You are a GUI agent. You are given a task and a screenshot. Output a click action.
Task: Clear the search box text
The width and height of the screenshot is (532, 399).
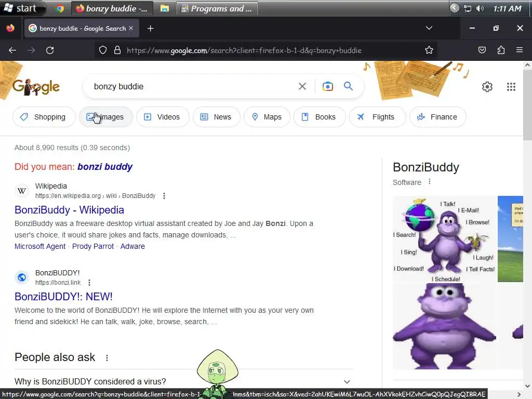tap(302, 87)
